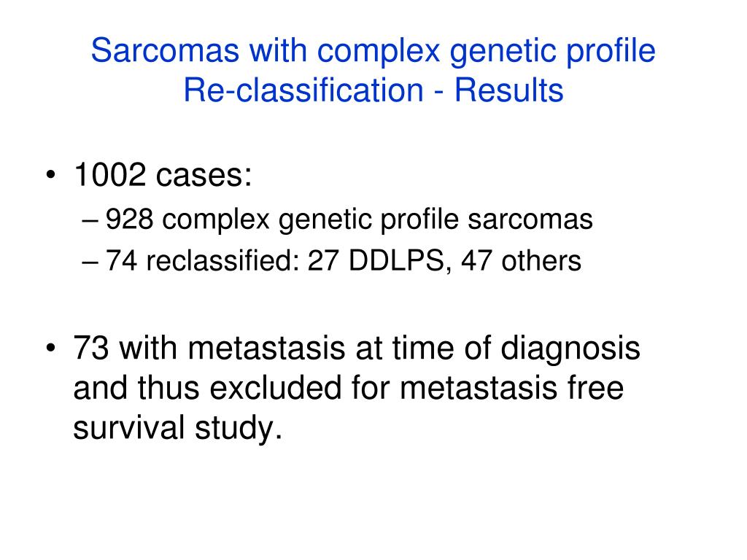Image resolution: width=747 pixels, height=560 pixels.
Task: Click the '73 with metastasis at time' line
Action: (x=356, y=349)
